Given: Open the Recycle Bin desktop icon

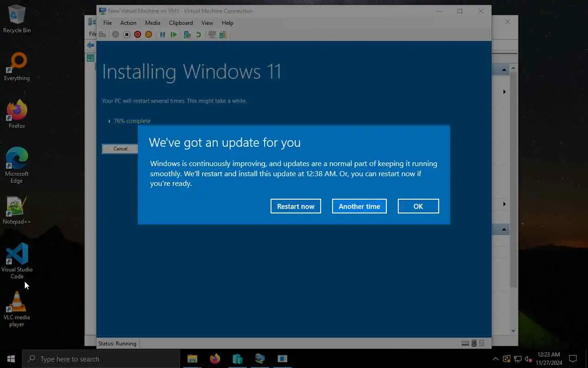Looking at the screenshot, I should point(17,19).
